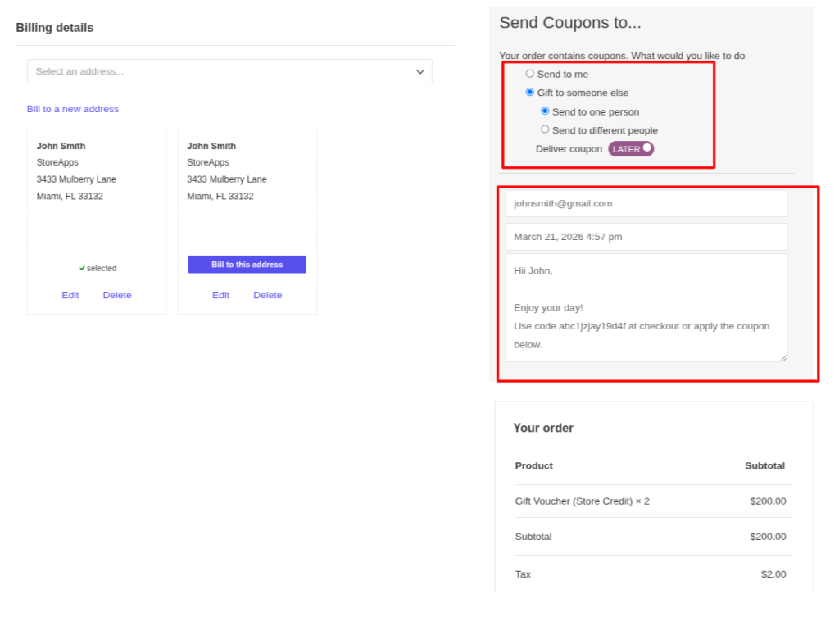Click the green selected checkmark icon
This screenshot has width=839, height=644.
[82, 268]
